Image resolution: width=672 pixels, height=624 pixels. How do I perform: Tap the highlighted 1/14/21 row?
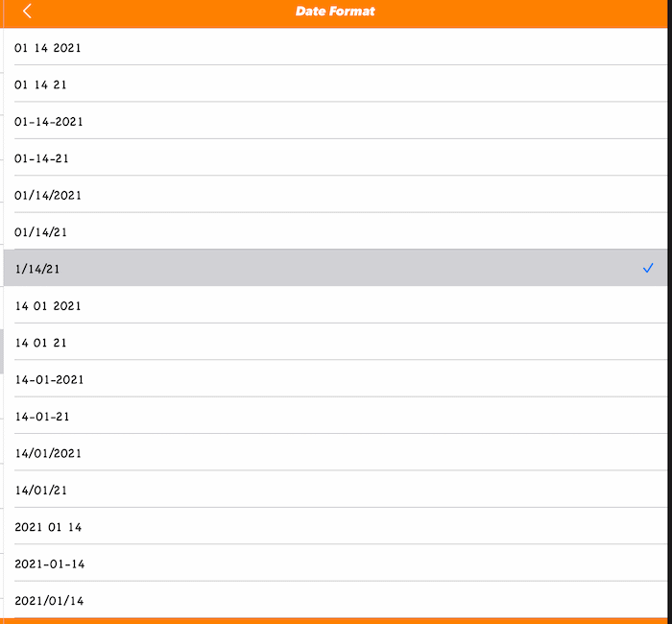click(x=335, y=268)
